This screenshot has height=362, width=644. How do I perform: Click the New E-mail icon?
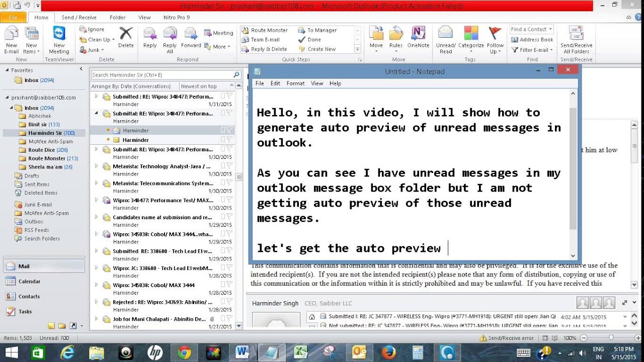[11, 40]
